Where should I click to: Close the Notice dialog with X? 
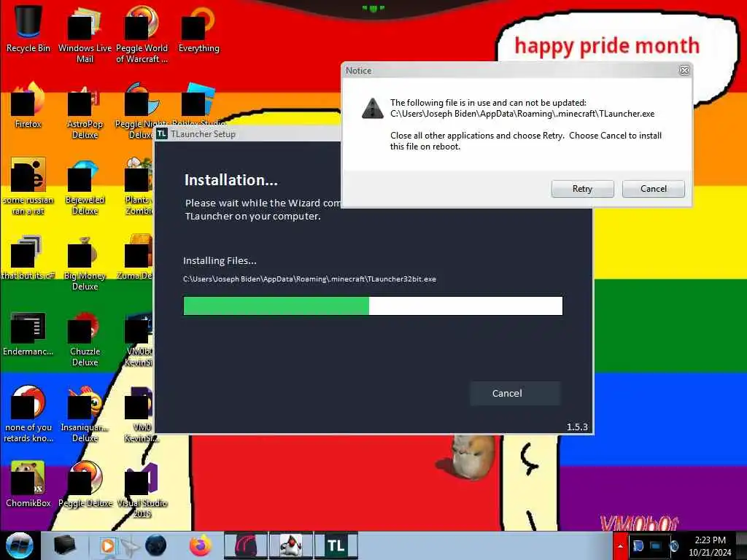pyautogui.click(x=684, y=71)
